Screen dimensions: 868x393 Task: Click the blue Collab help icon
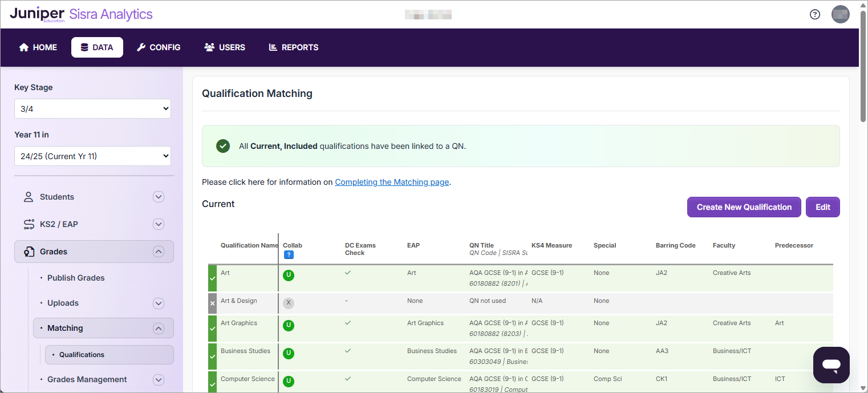[x=289, y=255]
